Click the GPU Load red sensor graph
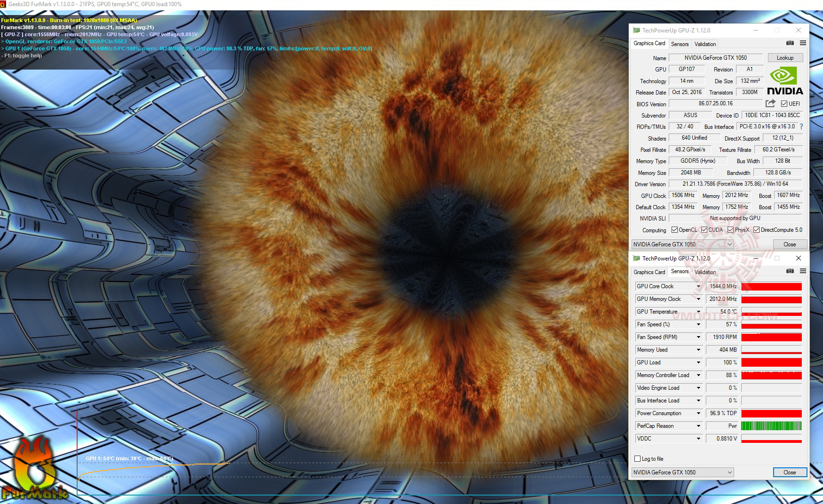The height and width of the screenshot is (504, 823). coord(771,362)
